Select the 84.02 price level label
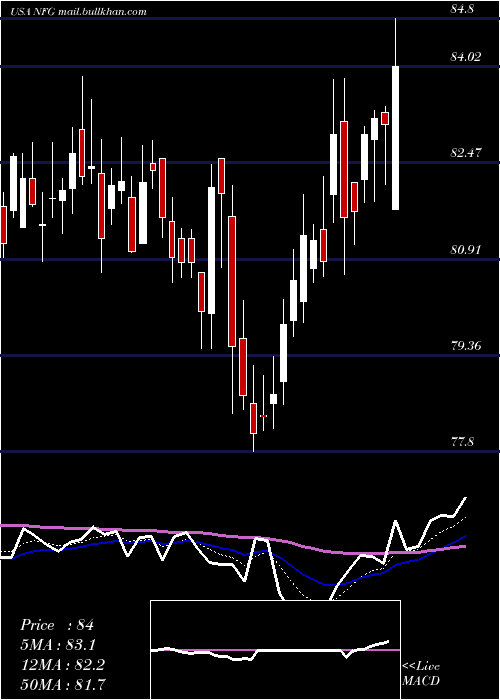This screenshot has height=700, width=500. coord(466,57)
